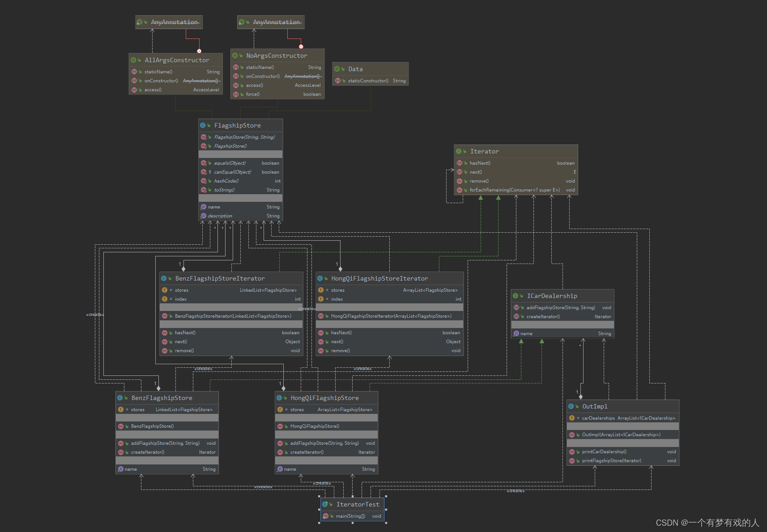This screenshot has height=532, width=767.
Task: Click HongQiFlagshipStore() constructor row
Action: (x=326, y=426)
